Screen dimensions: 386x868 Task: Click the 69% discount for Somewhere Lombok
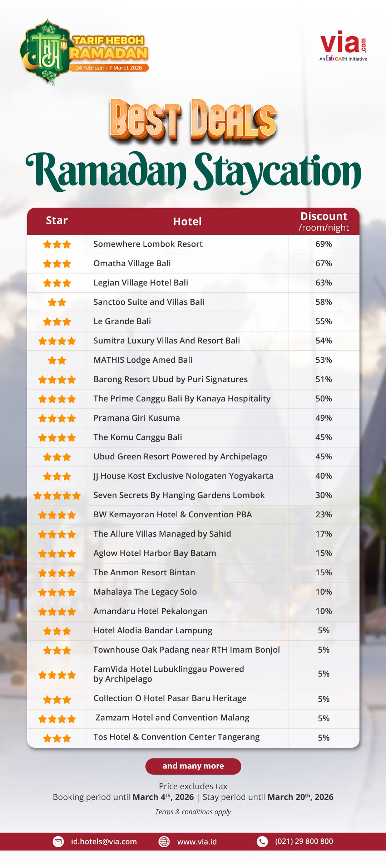[323, 244]
